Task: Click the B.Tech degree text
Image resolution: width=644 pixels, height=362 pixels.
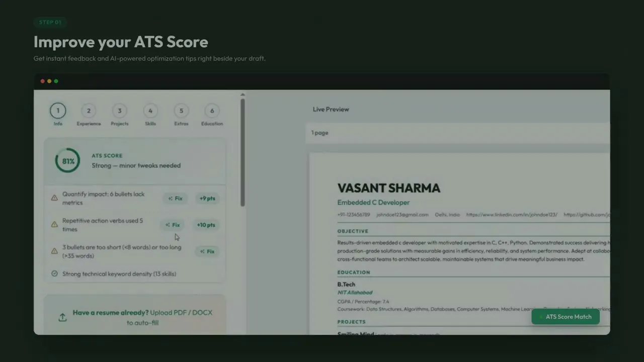Action: (346, 285)
